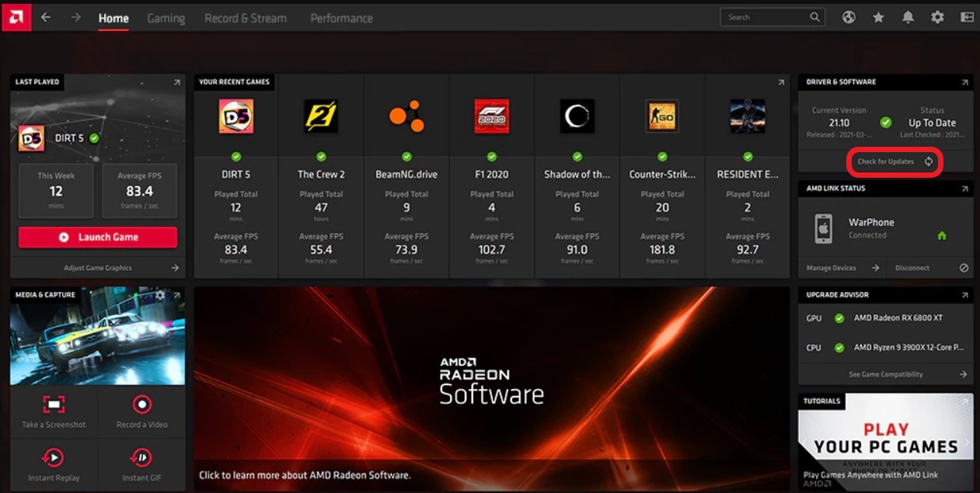Click the green check next to version 21.10
The height and width of the screenshot is (493, 980).
click(885, 123)
